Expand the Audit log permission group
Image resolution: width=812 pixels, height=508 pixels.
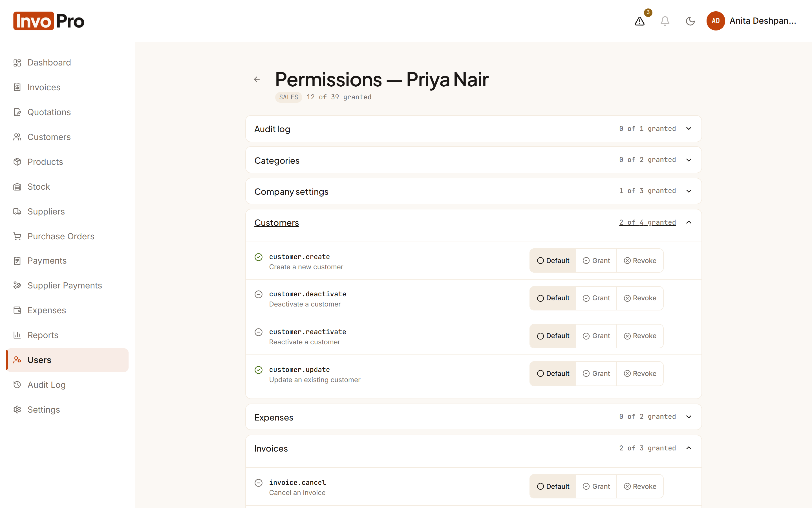(473, 129)
